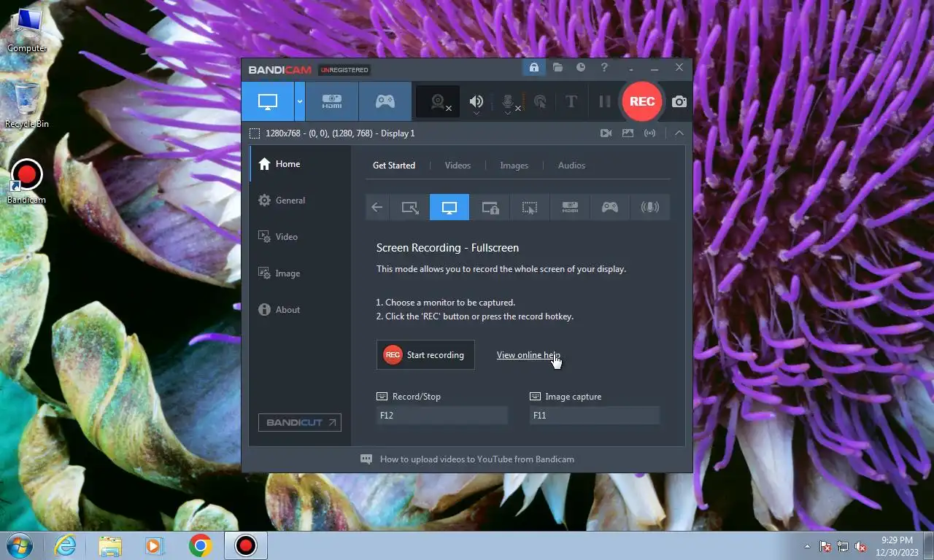Select game recording in the mode strip
This screenshot has width=934, height=560.
pos(610,208)
